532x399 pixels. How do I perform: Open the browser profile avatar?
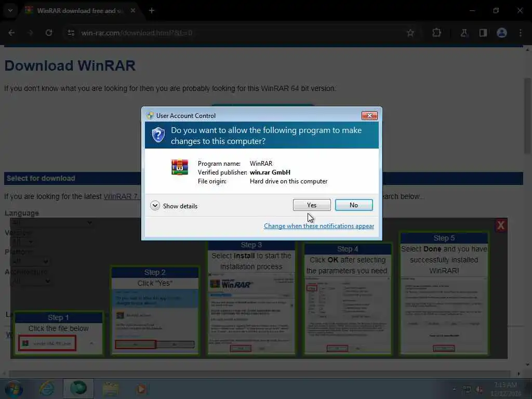[502, 33]
